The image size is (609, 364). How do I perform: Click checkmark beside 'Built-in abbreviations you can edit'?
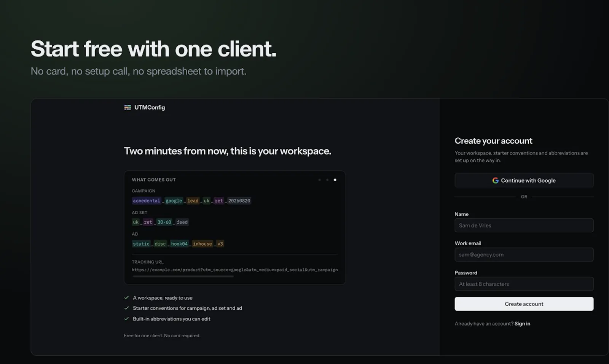(126, 319)
